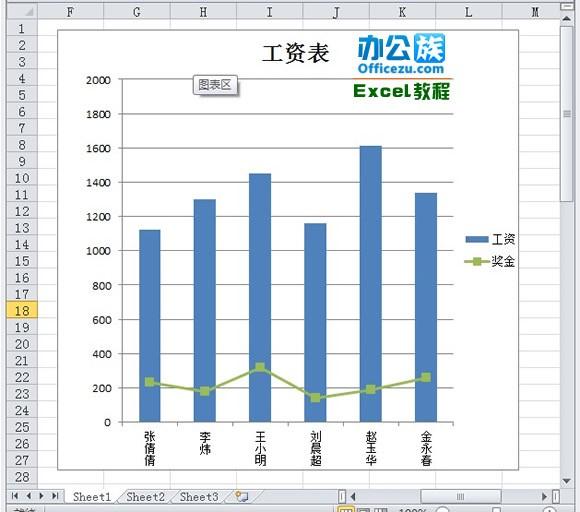580x512 pixels.
Task: Click horizontal scrollbar right arrow
Action: [544, 496]
